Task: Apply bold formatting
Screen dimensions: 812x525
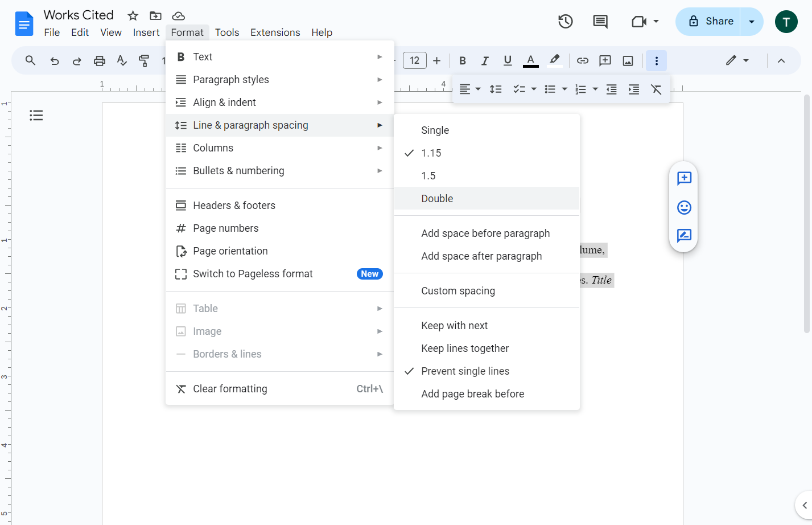Action: 463,60
